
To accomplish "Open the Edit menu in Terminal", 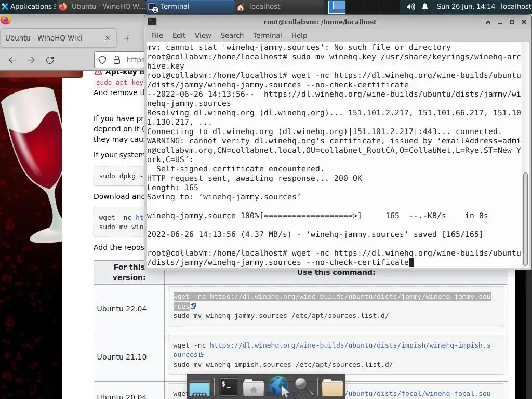I will point(179,35).
